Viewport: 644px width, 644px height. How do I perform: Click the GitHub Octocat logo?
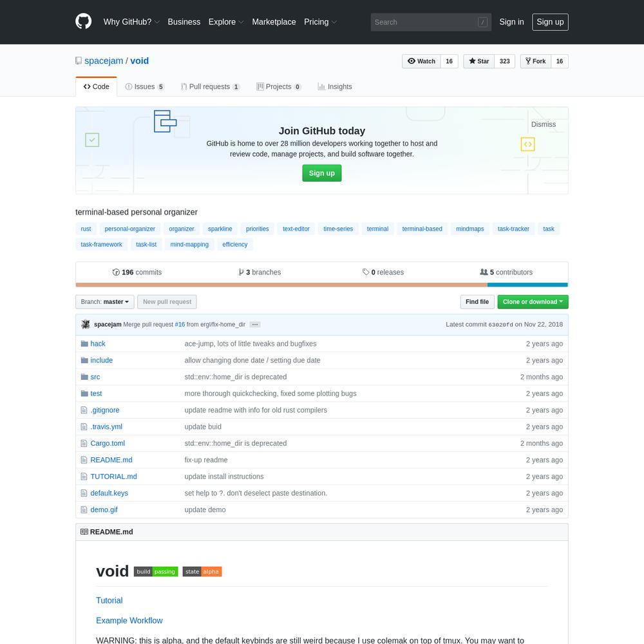[x=83, y=21]
